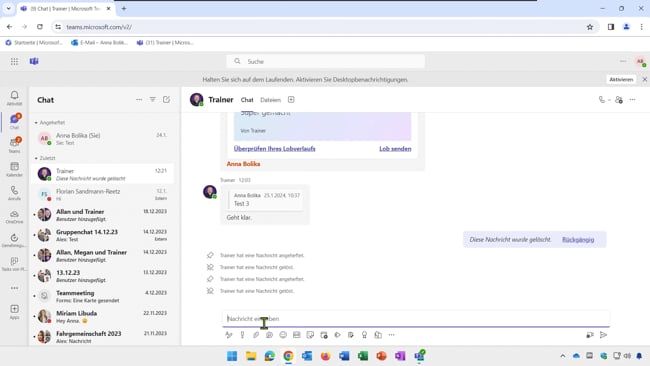Open the 13.12.23 group chat
650x366 pixels.
[x=102, y=276]
